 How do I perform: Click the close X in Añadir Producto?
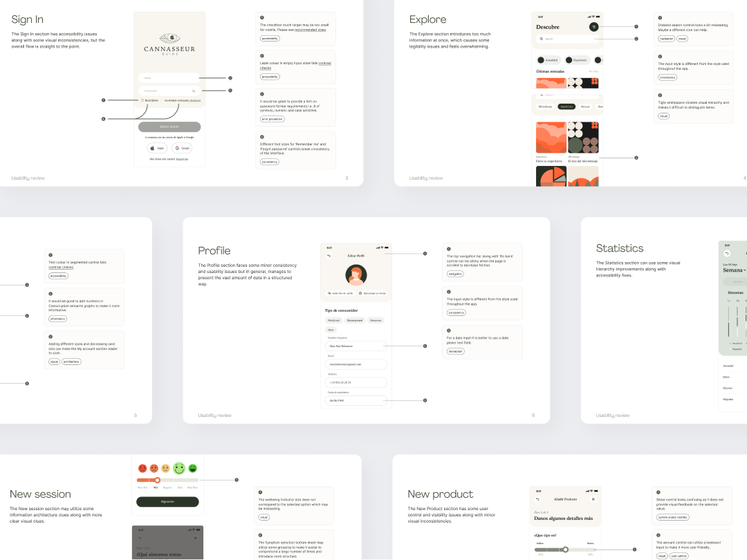(x=593, y=499)
